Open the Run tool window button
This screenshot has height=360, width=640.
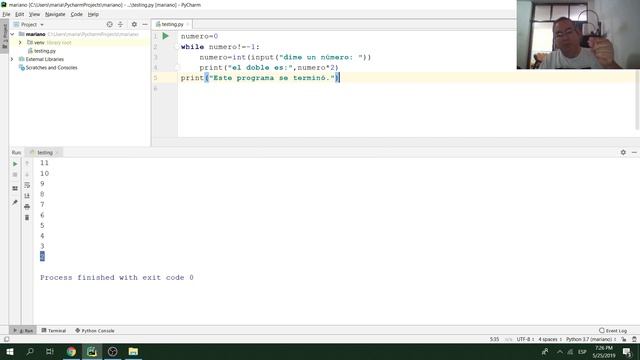coord(23,331)
